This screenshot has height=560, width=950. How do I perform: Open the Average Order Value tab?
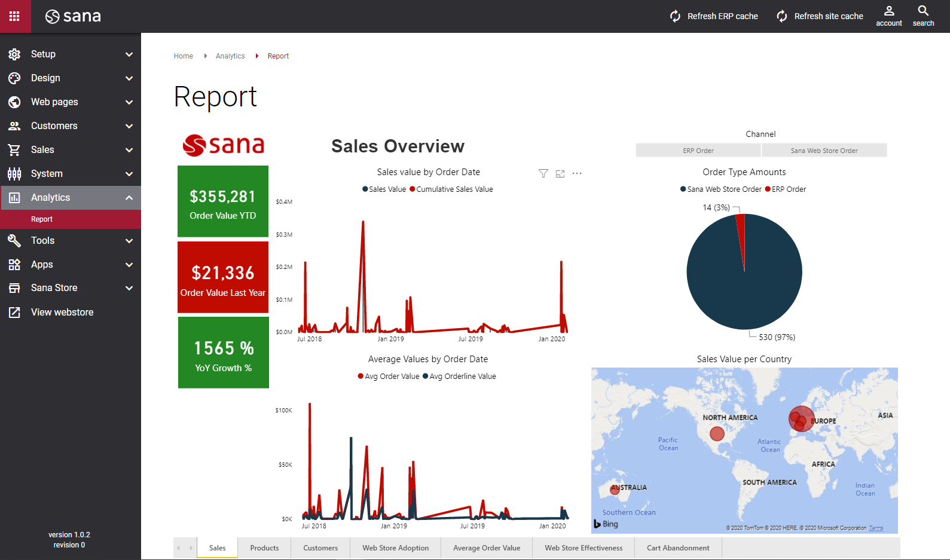pyautogui.click(x=487, y=548)
